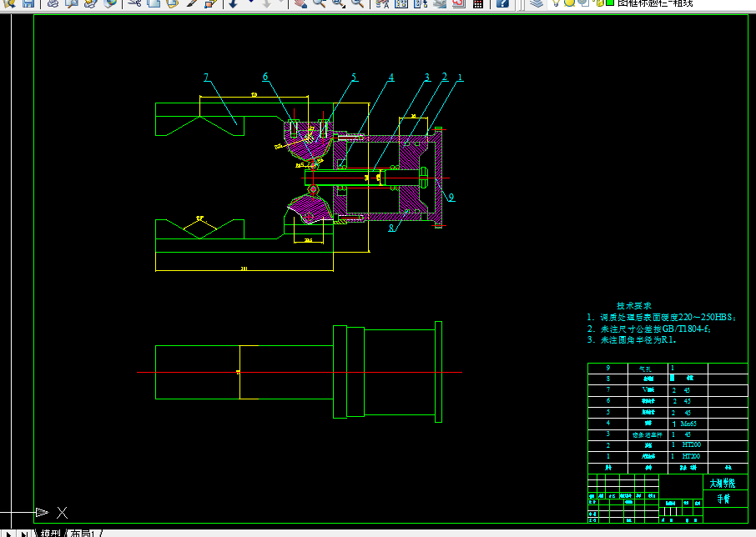Click the green layer color swatch
756x537 pixels.
tap(610, 3)
